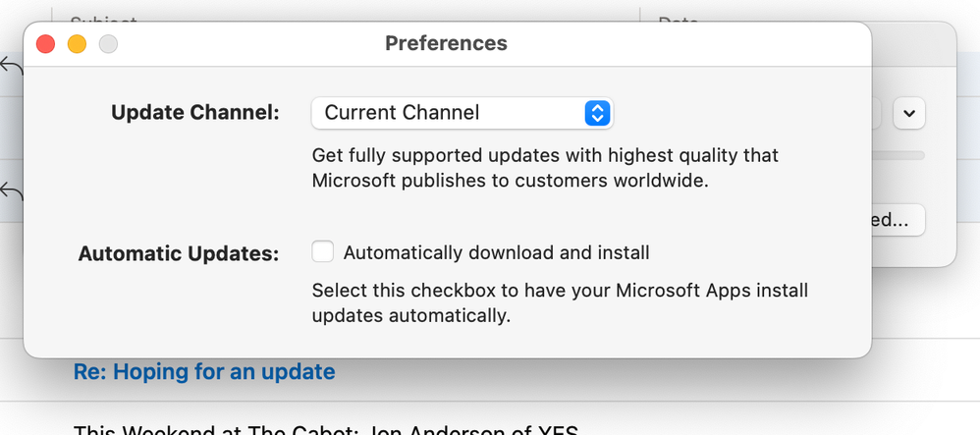Click the reply arrow icon on the top email row

click(11, 67)
